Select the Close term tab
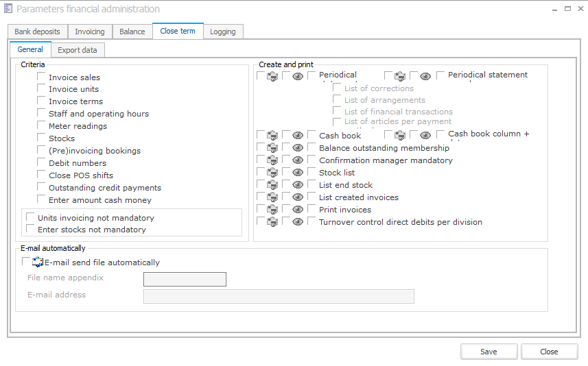 coord(178,31)
